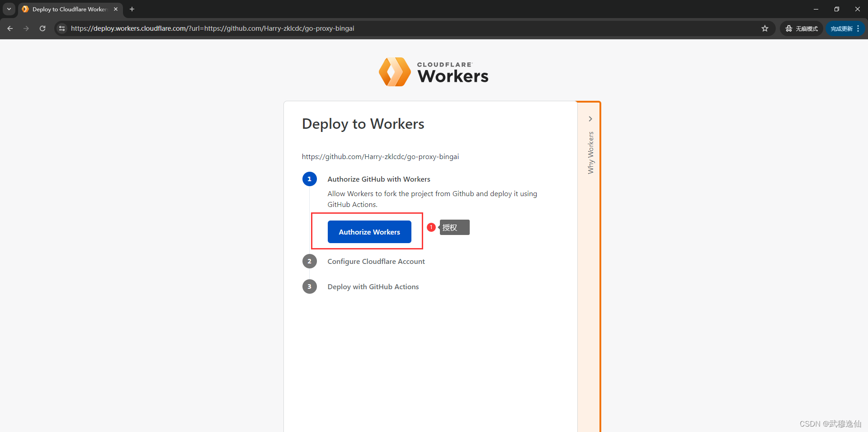The image size is (868, 432).
Task: Click step 1 circle Authorize GitHub with Workers
Action: [309, 178]
